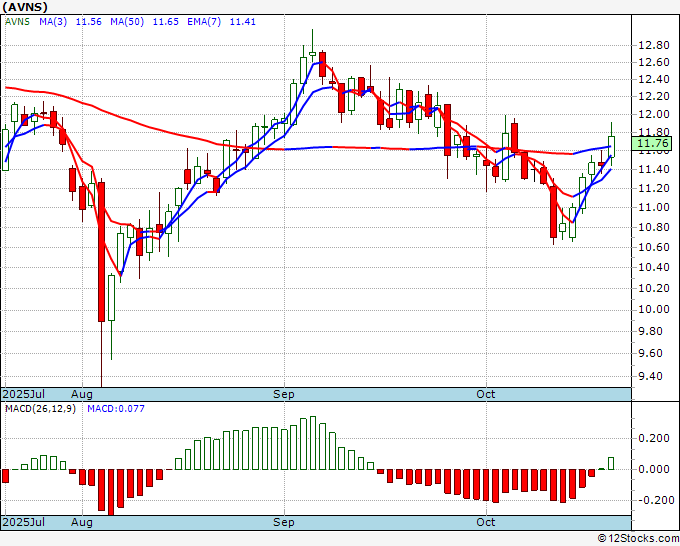The height and width of the screenshot is (546, 680).
Task: Select the "12.40" price axis label
Action: [x=654, y=79]
